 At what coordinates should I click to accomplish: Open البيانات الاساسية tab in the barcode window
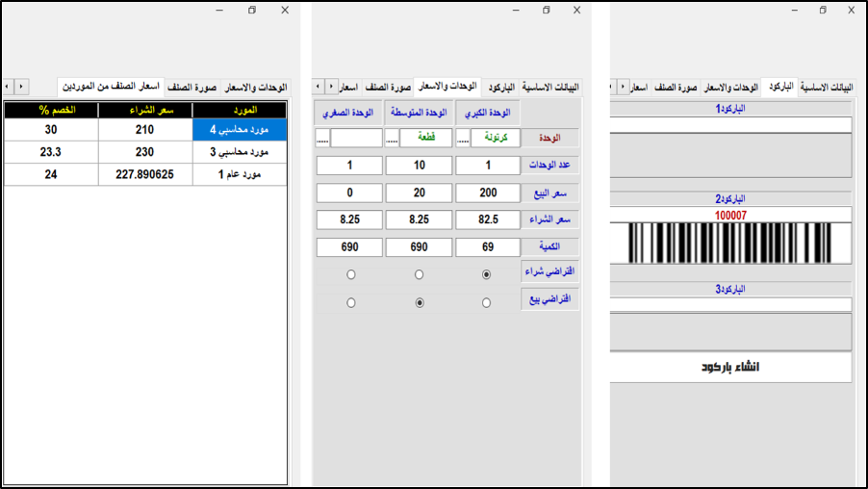[x=828, y=87]
